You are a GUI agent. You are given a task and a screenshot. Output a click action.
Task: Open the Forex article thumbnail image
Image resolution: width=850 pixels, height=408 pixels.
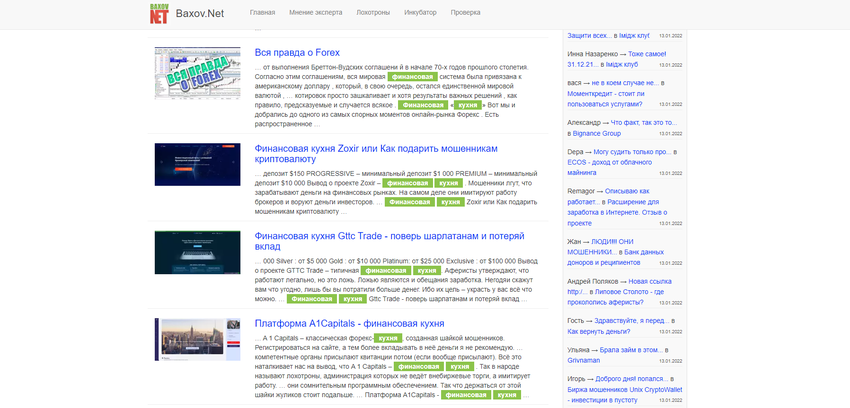197,73
